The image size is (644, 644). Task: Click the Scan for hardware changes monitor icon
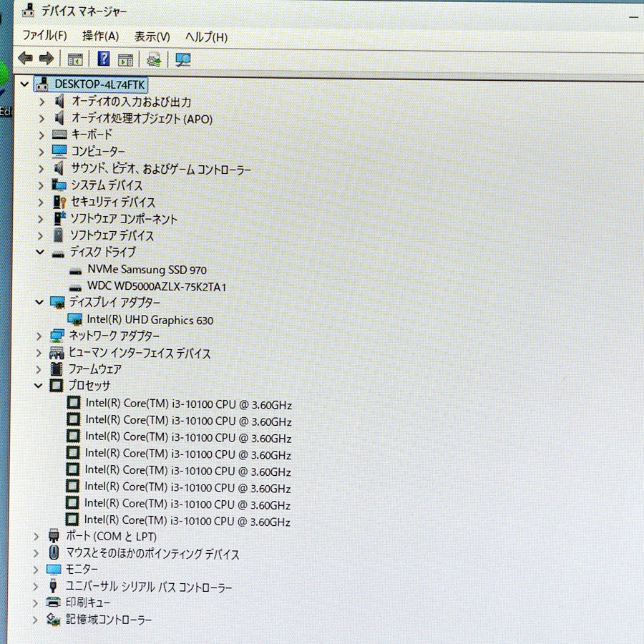pyautogui.click(x=182, y=60)
